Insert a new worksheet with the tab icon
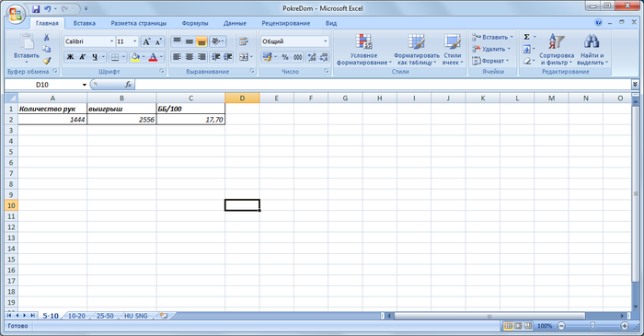644x336 pixels. point(165,316)
